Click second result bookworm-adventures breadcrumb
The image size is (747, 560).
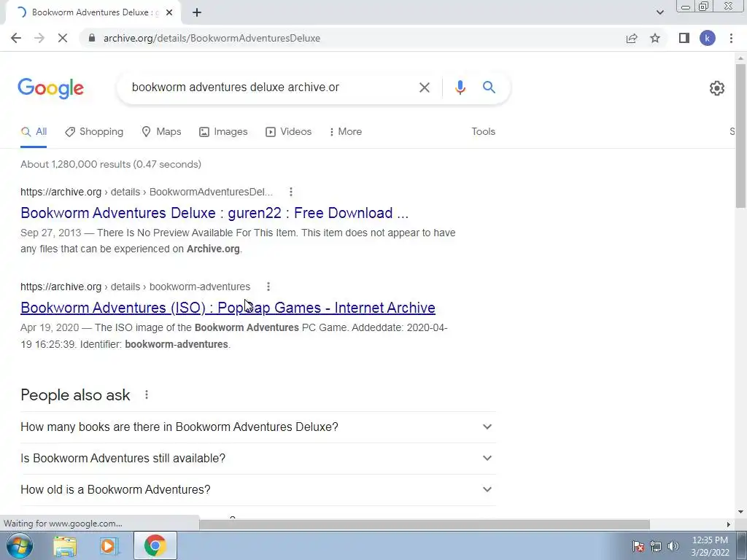(135, 287)
